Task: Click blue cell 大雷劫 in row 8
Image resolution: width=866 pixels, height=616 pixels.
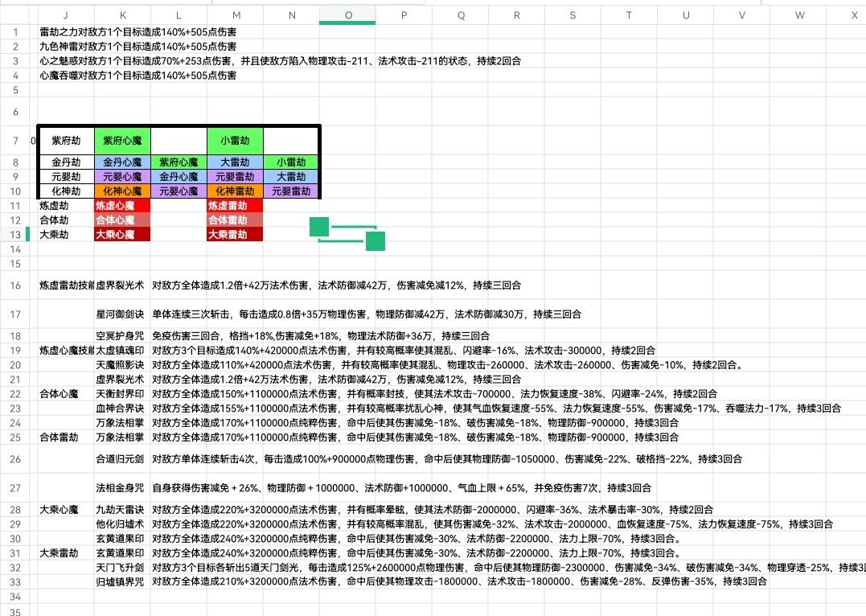Action: click(236, 162)
